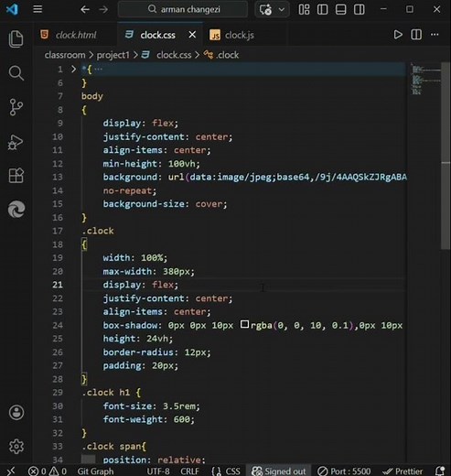This screenshot has width=451, height=476.
Task: Switch to the clock.html tab
Action: (x=76, y=35)
